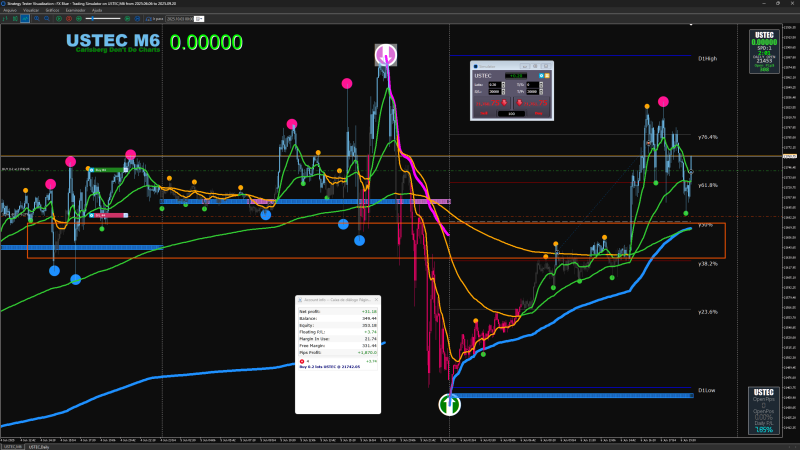Click the red S/L order label on chart
The height and width of the screenshot is (450, 800).
108,215
